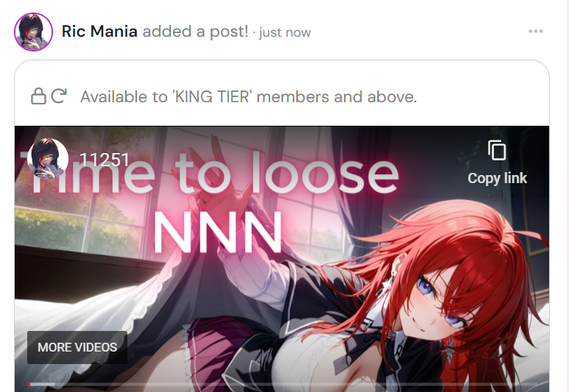Click the 'just now' timestamp

pyautogui.click(x=285, y=32)
